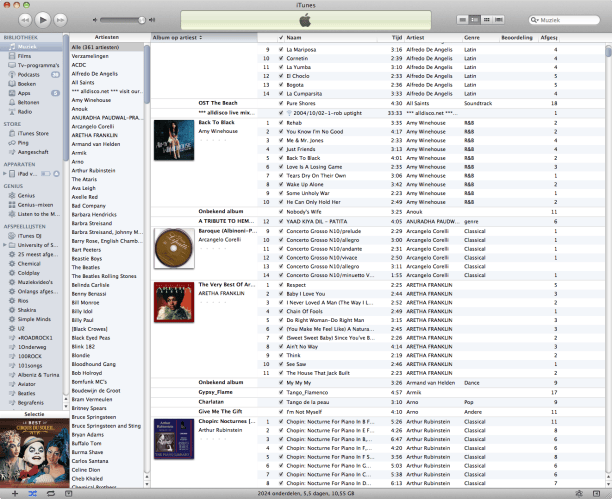Sort by the Tijd column header
612x499 pixels.
click(390, 37)
